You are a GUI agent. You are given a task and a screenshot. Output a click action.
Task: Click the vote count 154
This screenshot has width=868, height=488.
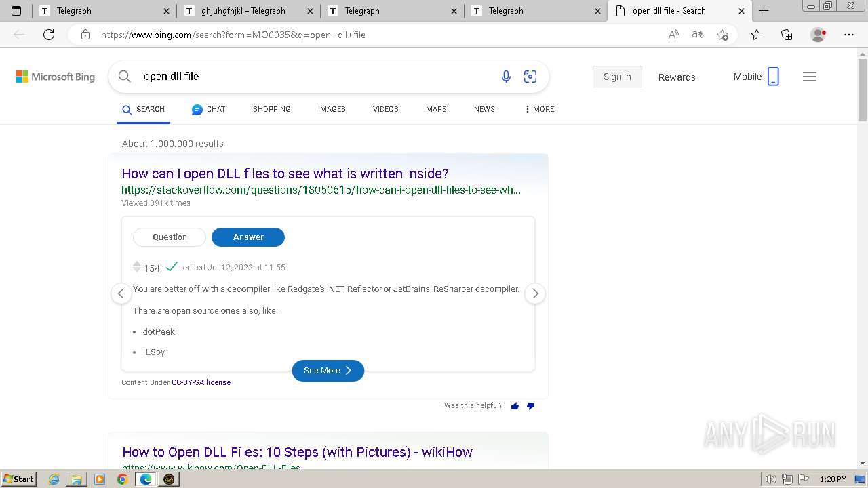pos(152,268)
